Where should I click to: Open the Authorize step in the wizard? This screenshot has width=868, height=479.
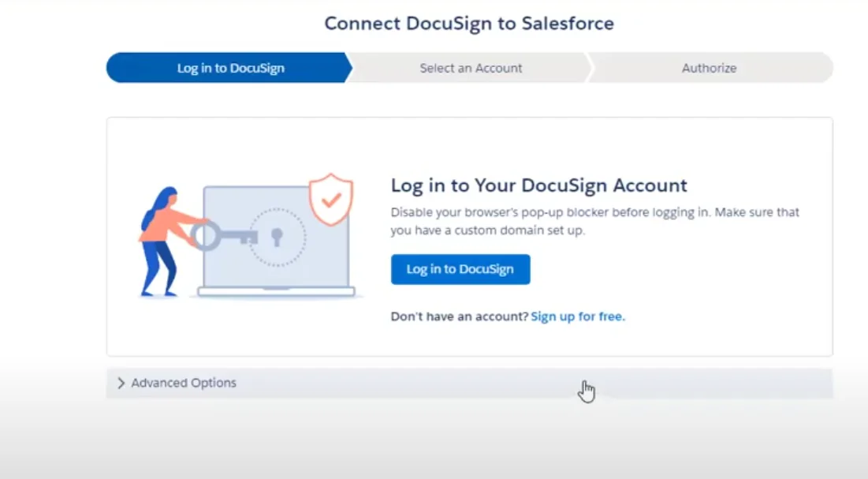[x=709, y=68]
